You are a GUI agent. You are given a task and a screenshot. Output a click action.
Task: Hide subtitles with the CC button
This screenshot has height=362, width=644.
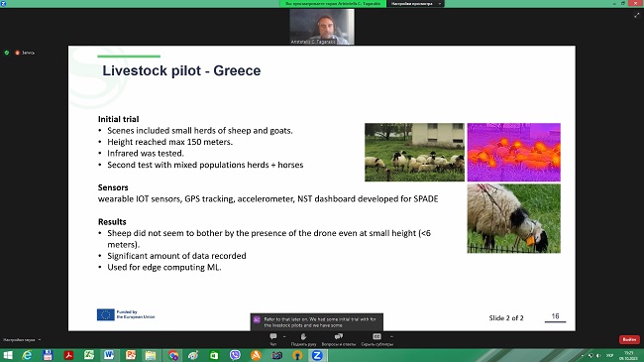(x=376, y=339)
